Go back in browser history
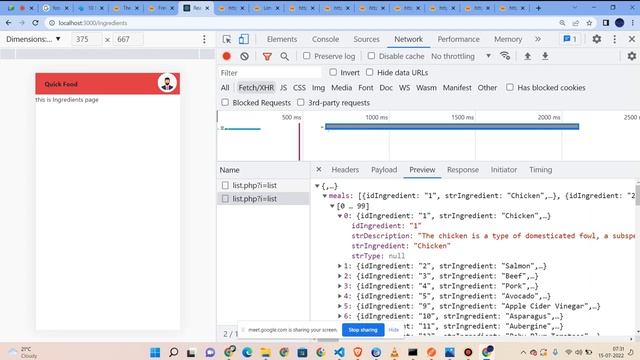This screenshot has height=360, width=640. [9, 23]
